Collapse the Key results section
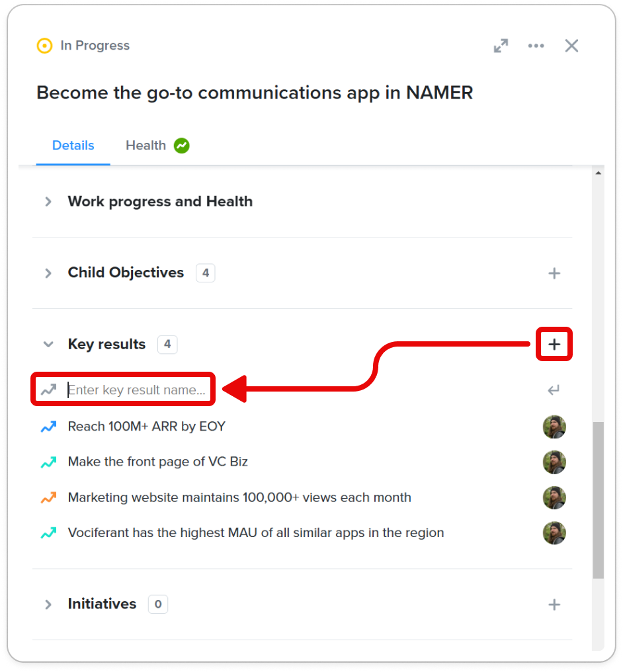Viewport: 623px width, 672px height. 48,344
